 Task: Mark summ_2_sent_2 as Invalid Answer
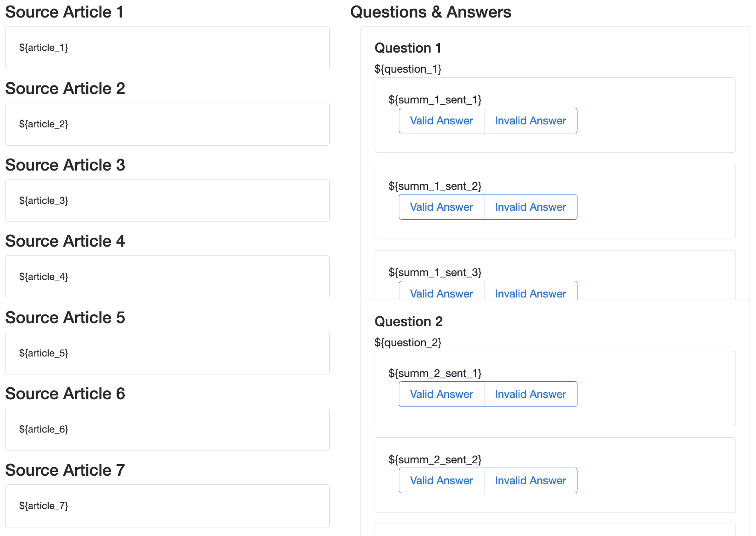tap(530, 480)
